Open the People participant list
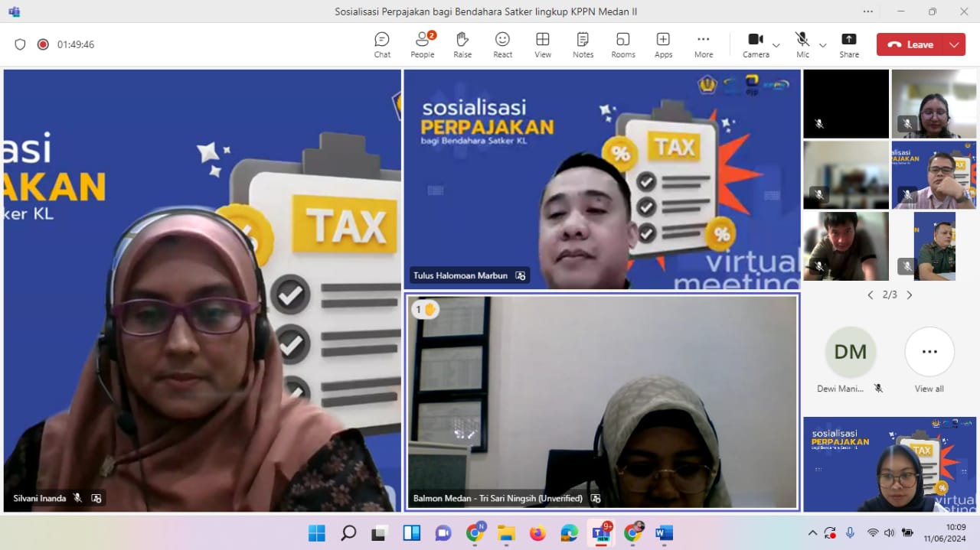Viewport: 980px width, 550px height. click(x=422, y=44)
